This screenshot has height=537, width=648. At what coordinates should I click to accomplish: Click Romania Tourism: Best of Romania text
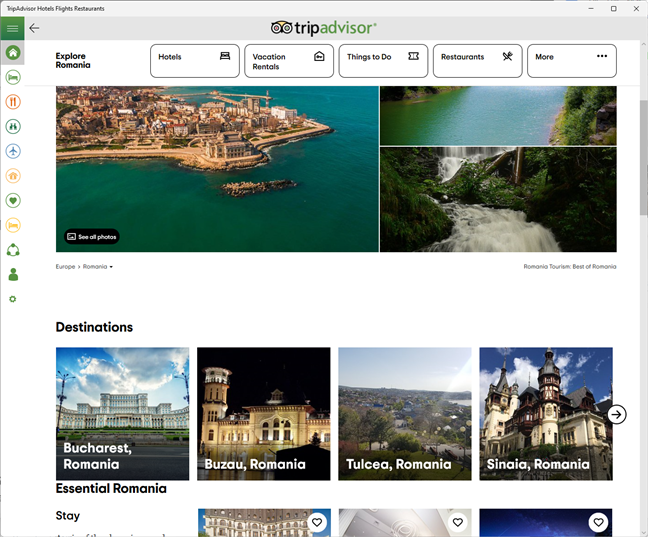coord(570,267)
